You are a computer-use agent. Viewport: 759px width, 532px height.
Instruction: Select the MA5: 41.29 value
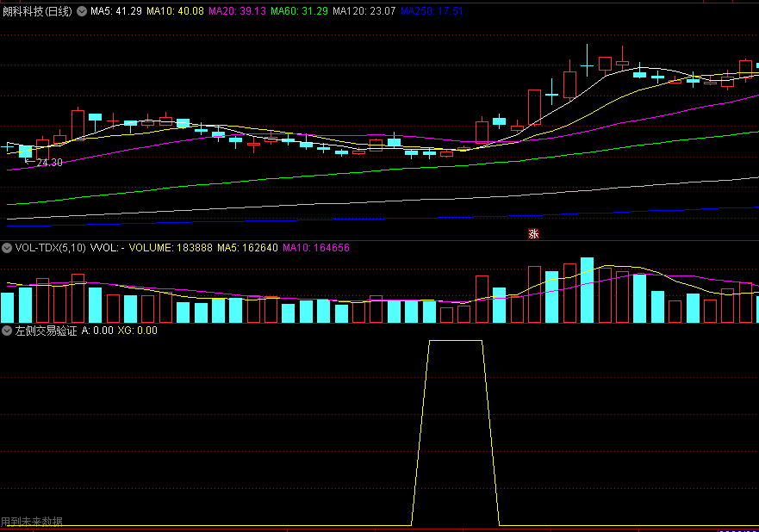pyautogui.click(x=116, y=11)
